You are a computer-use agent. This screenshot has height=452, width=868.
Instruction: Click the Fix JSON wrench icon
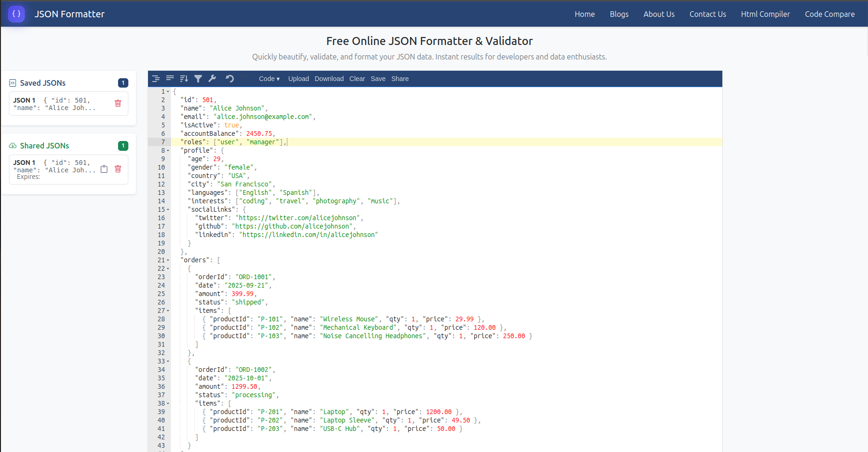(212, 79)
